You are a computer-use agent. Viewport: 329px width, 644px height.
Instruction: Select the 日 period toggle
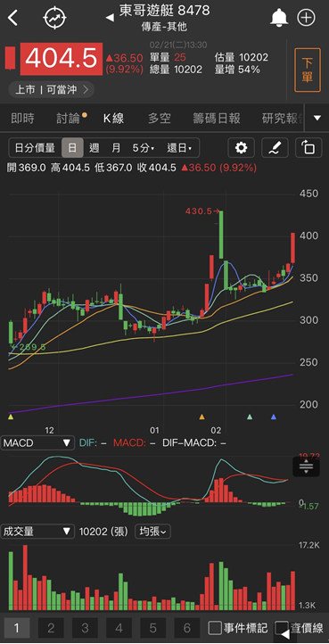pos(72,147)
